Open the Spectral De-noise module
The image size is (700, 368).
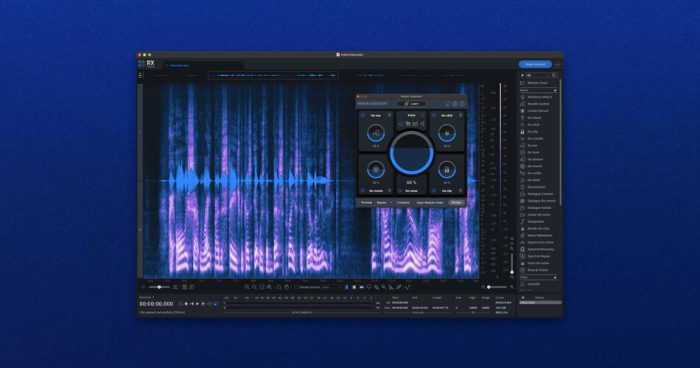click(540, 243)
